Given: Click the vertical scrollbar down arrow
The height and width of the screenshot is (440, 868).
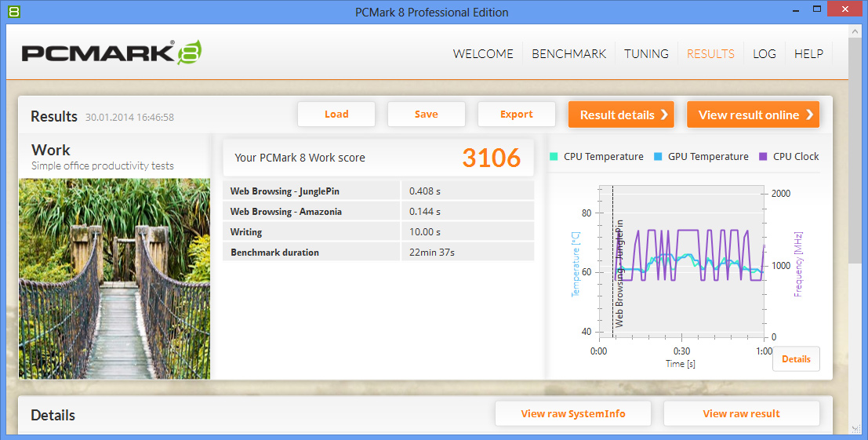Looking at the screenshot, I should pos(855,428).
